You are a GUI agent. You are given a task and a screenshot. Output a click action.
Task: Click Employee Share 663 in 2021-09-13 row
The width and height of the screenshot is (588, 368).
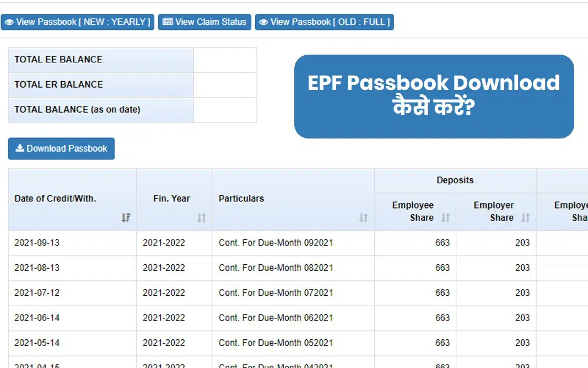pyautogui.click(x=443, y=243)
